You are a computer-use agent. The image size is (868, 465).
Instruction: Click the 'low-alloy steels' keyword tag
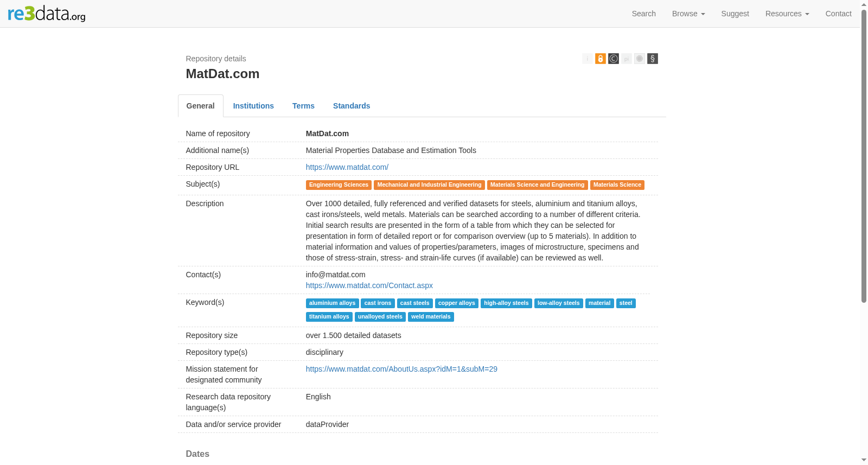(559, 303)
